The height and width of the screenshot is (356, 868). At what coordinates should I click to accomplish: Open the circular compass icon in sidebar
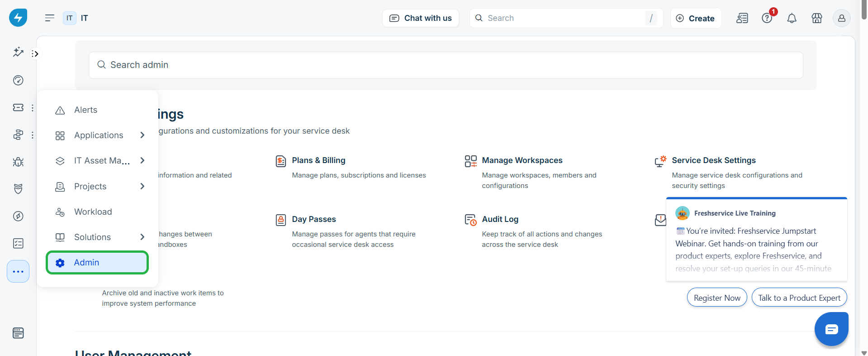[18, 216]
